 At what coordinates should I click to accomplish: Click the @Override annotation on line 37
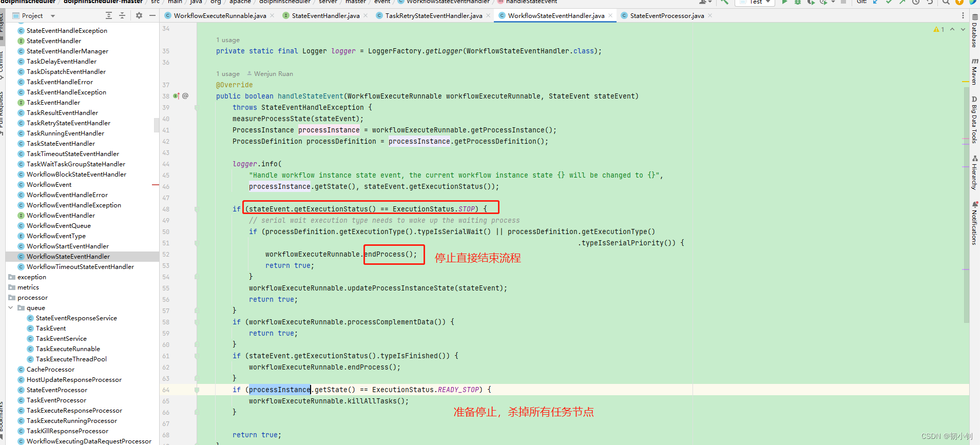pyautogui.click(x=234, y=85)
